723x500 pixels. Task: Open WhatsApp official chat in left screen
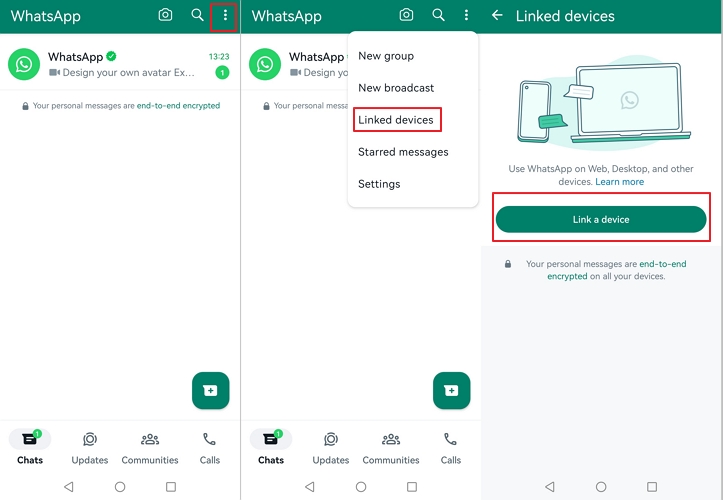pyautogui.click(x=120, y=64)
